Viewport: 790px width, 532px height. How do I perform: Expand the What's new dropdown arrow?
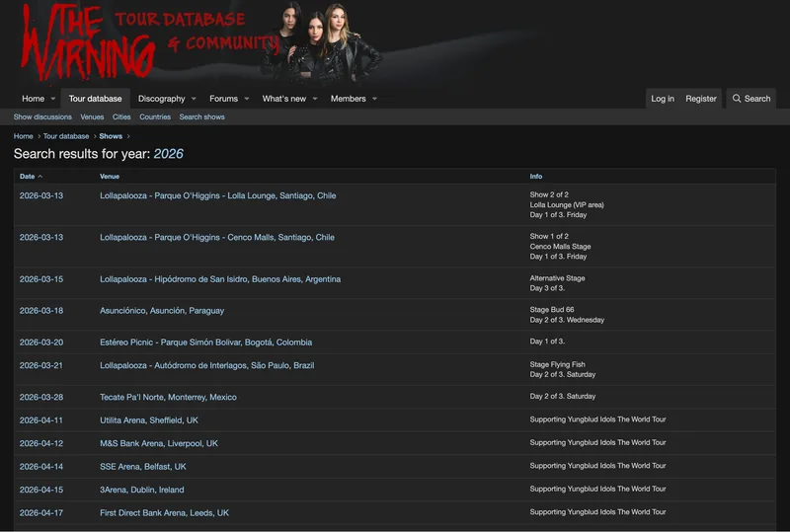click(x=315, y=99)
